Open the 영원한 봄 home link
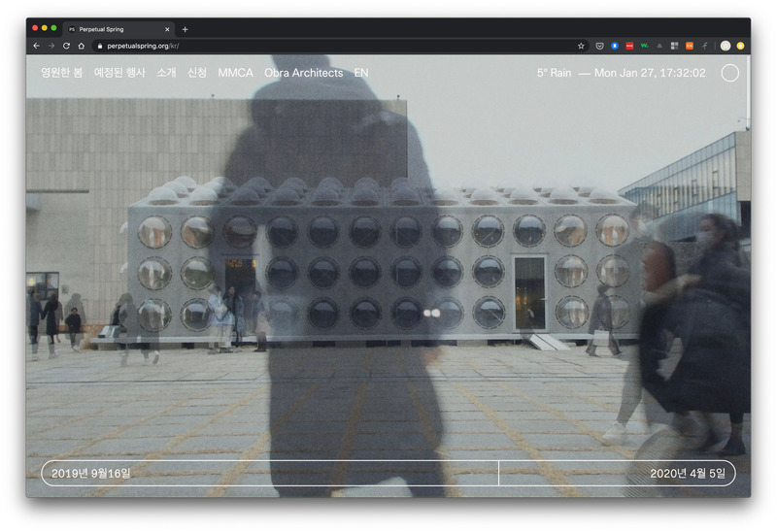 [61, 73]
